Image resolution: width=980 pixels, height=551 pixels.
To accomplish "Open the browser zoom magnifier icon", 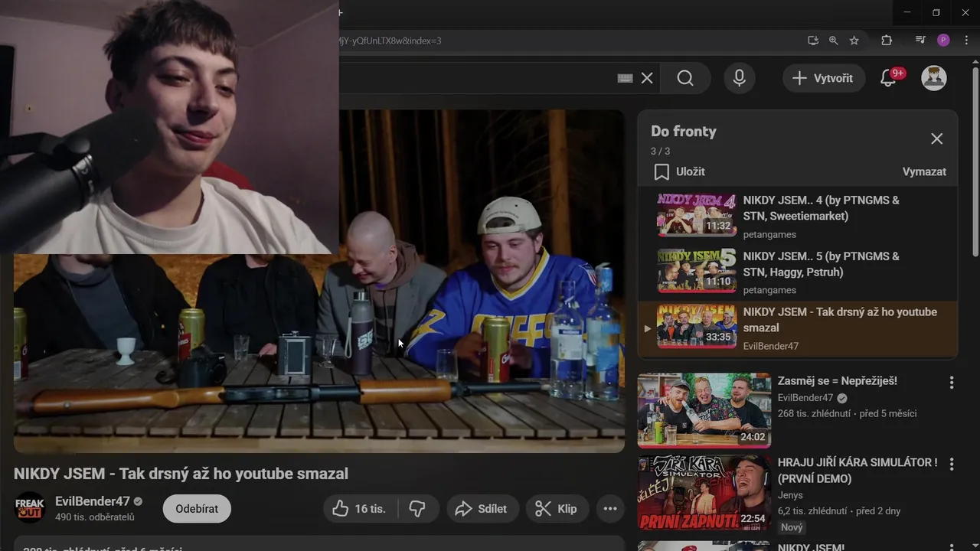I will pyautogui.click(x=834, y=41).
